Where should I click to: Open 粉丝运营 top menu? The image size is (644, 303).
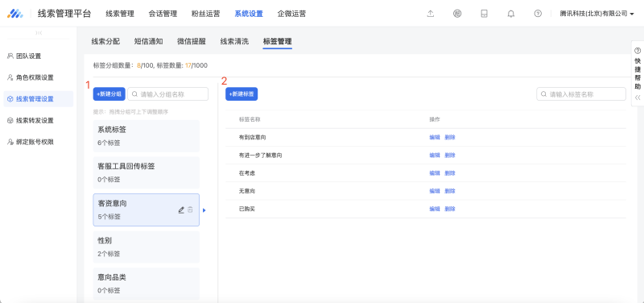[x=206, y=14]
